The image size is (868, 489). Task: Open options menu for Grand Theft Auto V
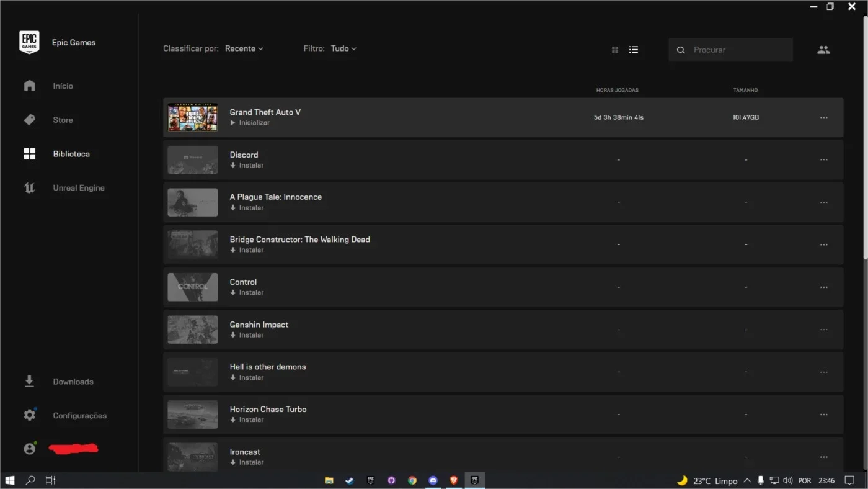(x=823, y=117)
